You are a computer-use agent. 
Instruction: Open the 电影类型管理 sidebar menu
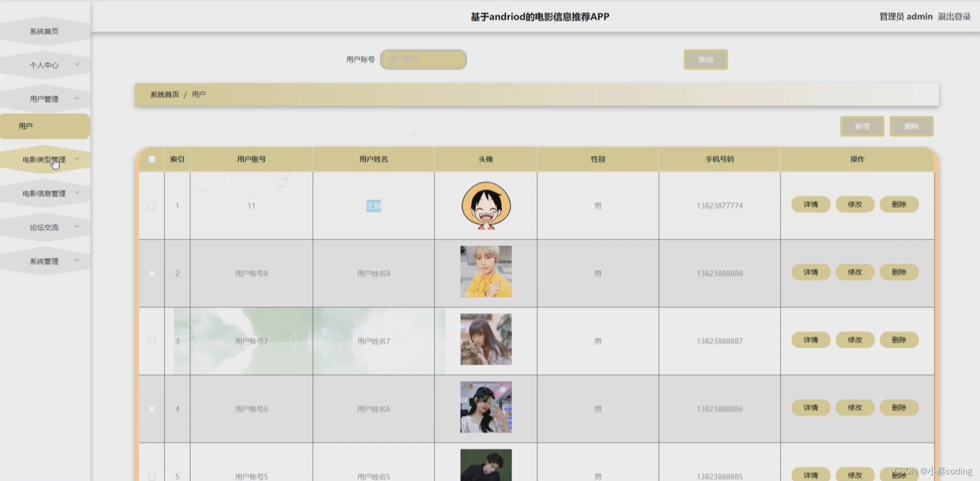tap(44, 159)
